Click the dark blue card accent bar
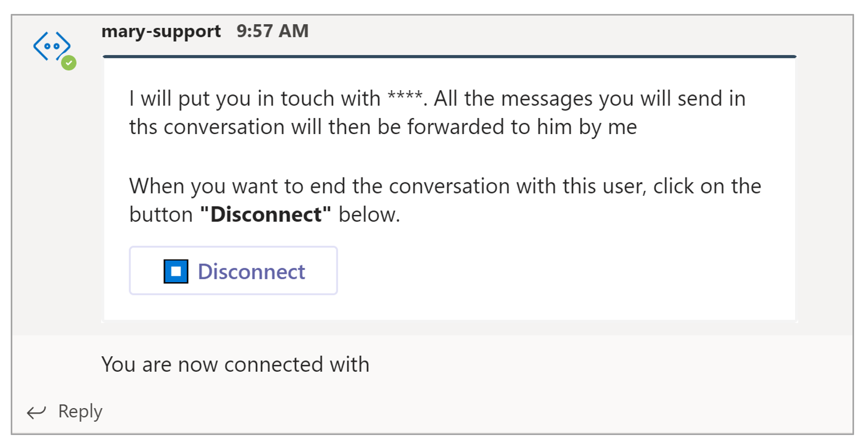 [450, 56]
